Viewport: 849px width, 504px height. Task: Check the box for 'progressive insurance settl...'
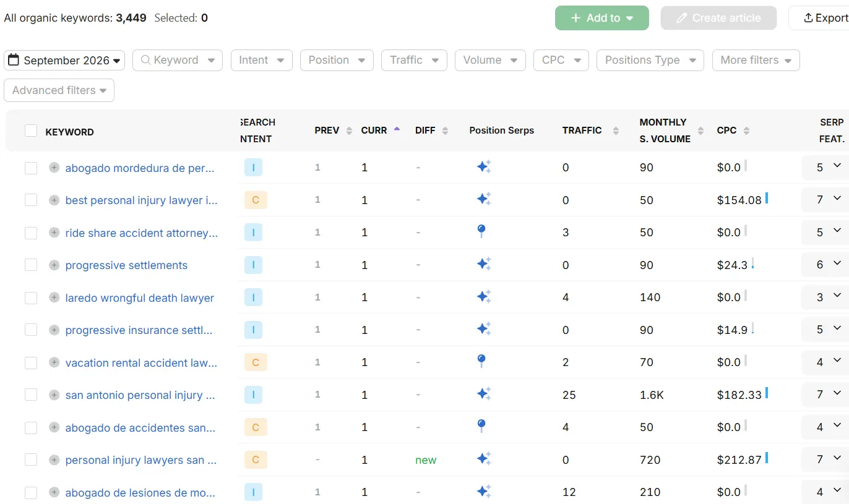(x=31, y=330)
